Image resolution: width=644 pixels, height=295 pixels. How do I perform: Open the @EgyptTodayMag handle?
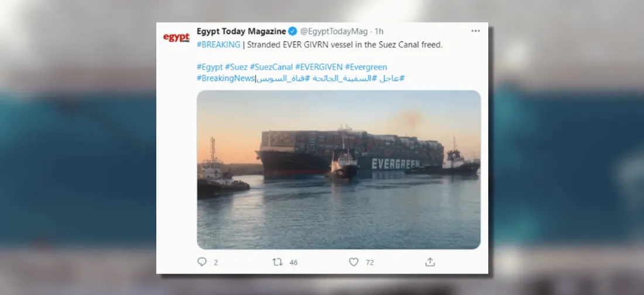[334, 31]
